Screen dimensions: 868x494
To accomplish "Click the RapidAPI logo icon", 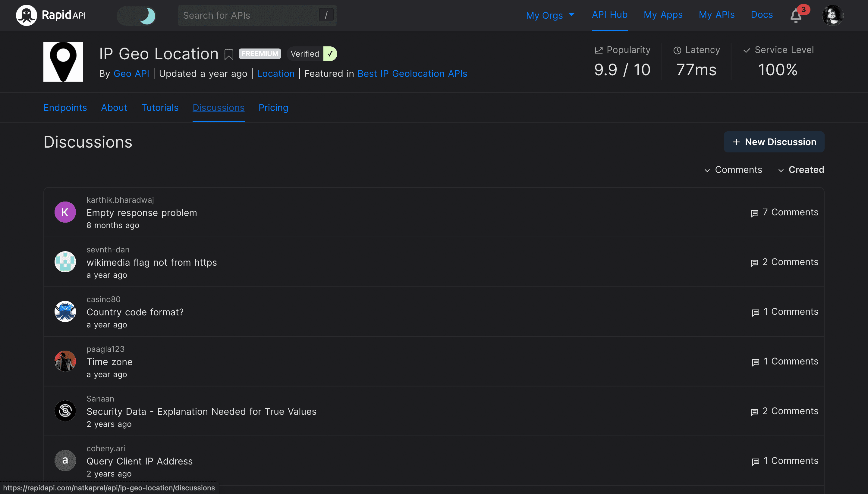I will click(x=26, y=15).
